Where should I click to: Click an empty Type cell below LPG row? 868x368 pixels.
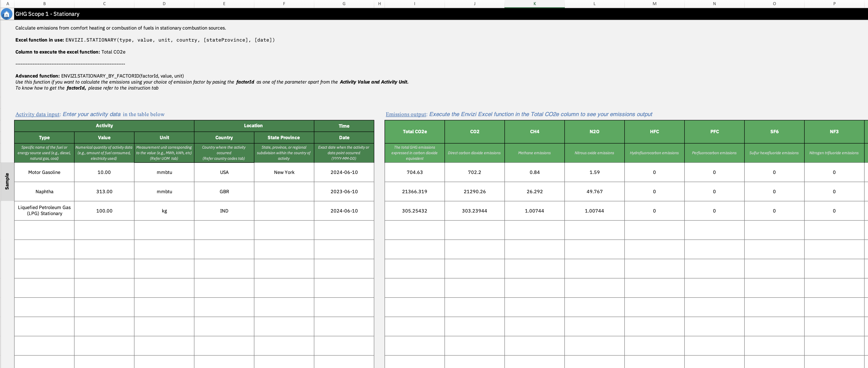44,230
